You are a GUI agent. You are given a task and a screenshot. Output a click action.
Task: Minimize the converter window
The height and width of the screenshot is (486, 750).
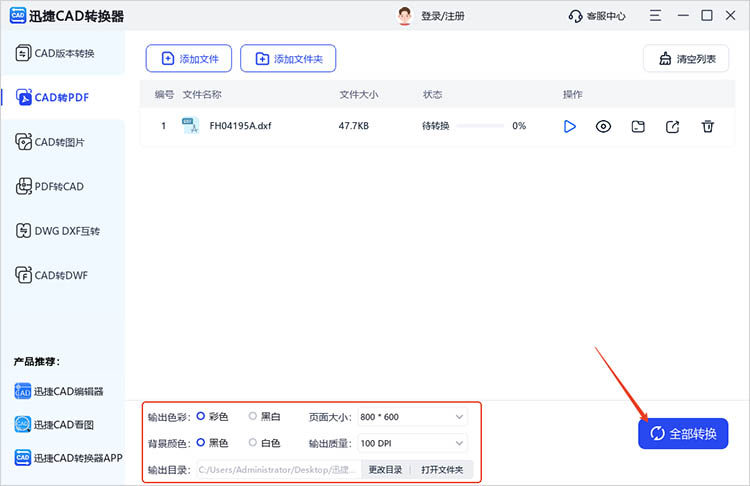click(683, 16)
